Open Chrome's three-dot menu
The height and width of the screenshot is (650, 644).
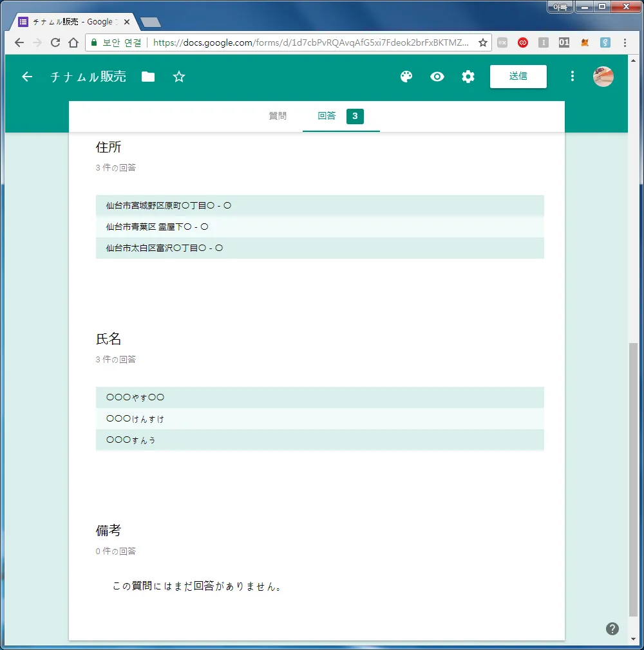click(625, 42)
